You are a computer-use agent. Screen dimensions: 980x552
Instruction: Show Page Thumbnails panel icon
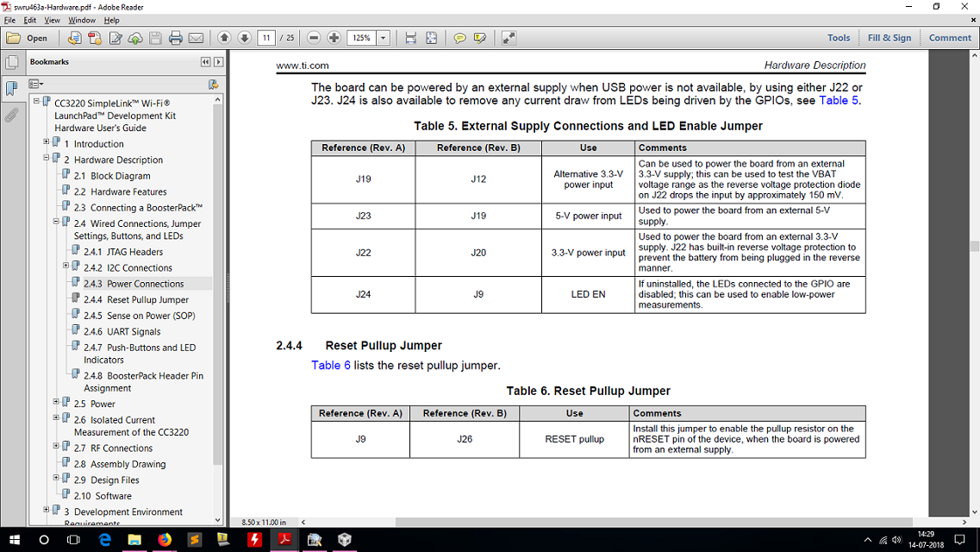[11, 62]
